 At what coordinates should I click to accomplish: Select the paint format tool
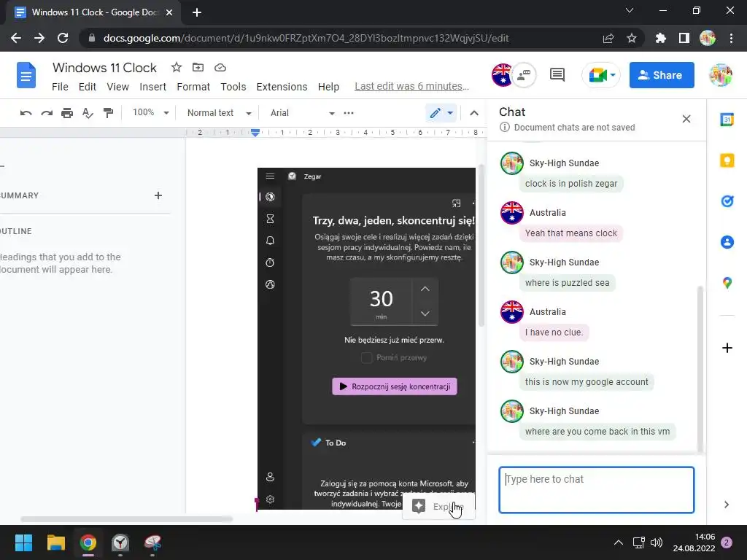click(109, 113)
